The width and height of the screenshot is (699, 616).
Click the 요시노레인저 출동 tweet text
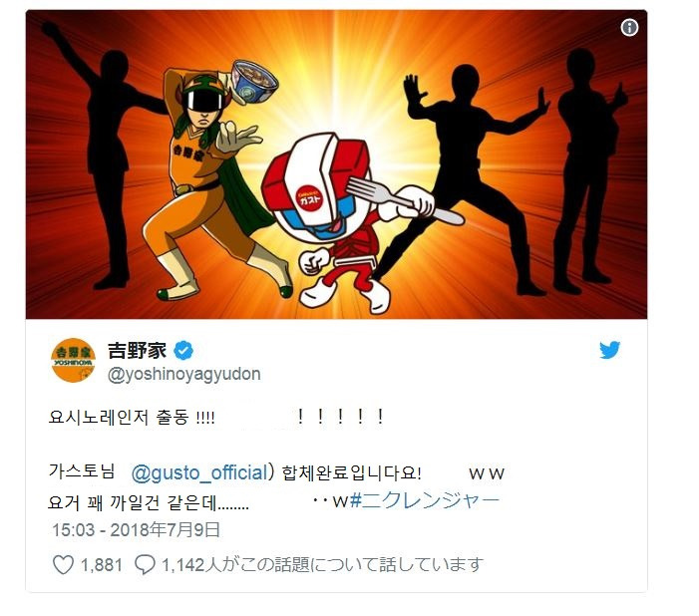tap(132, 418)
